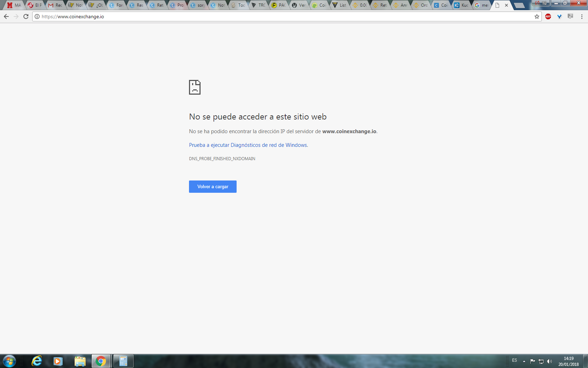Viewport: 588px width, 368px height.
Task: Open the Adblock Plus extension icon
Action: click(x=548, y=16)
